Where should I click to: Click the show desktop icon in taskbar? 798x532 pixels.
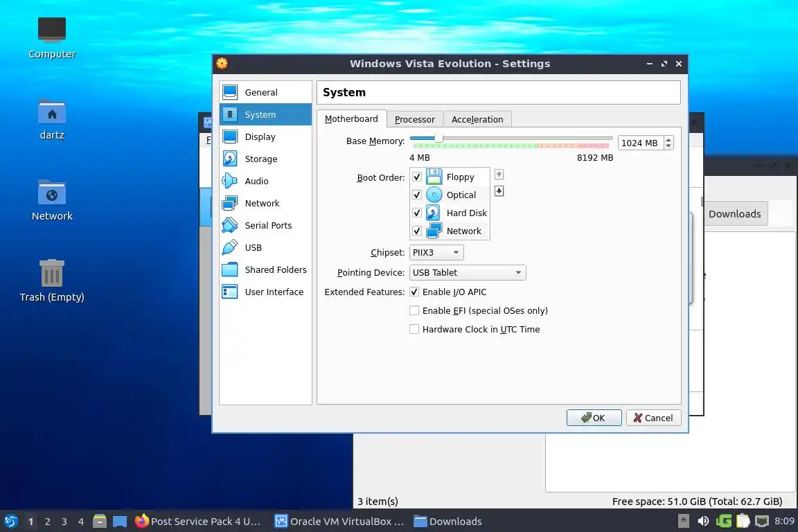120,522
